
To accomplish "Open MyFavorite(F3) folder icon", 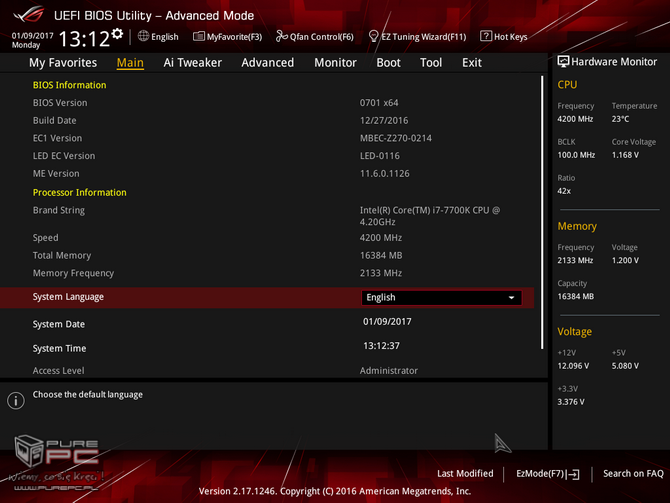I will point(199,36).
